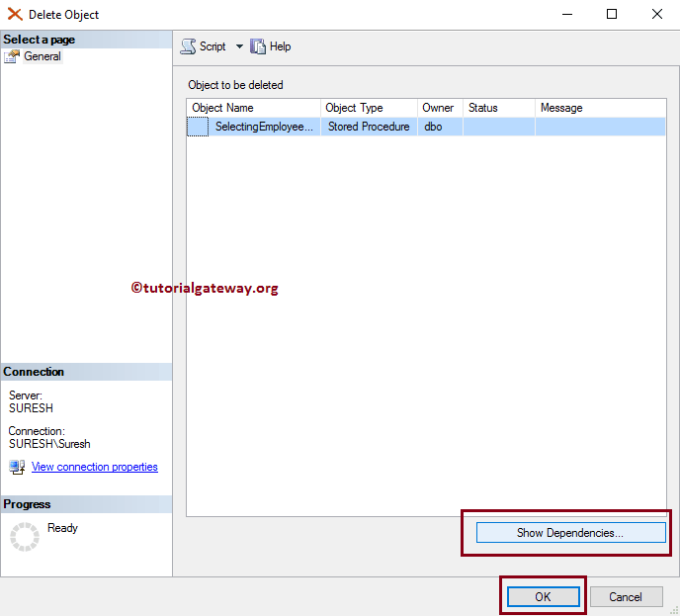Click the Object Type column header
The width and height of the screenshot is (680, 616).
[x=369, y=108]
